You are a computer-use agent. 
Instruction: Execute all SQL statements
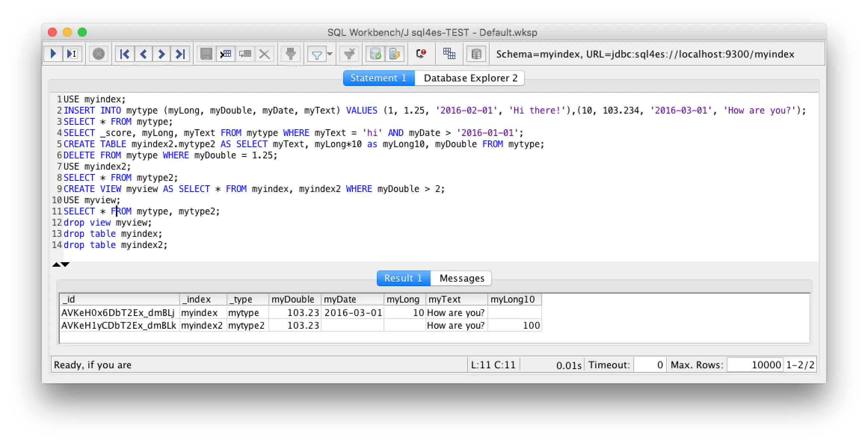pyautogui.click(x=52, y=53)
